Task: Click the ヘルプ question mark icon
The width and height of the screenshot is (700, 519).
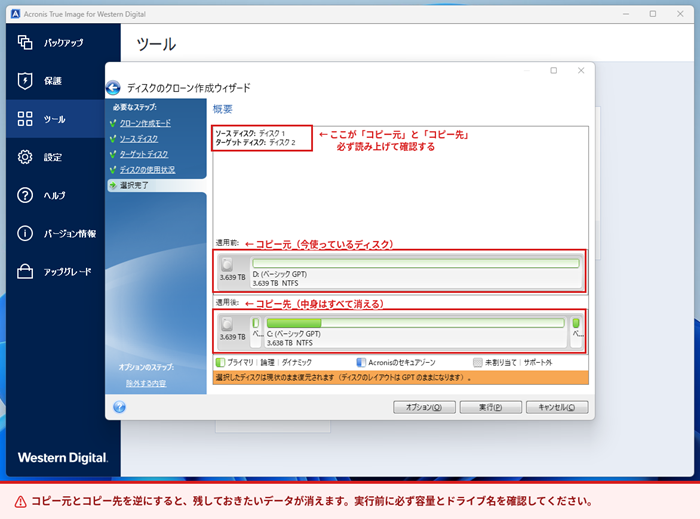Action: pos(25,195)
